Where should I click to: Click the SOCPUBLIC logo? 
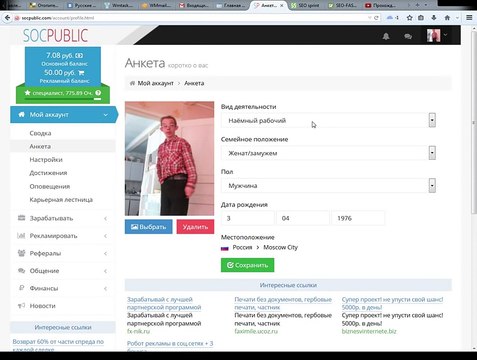coord(55,35)
